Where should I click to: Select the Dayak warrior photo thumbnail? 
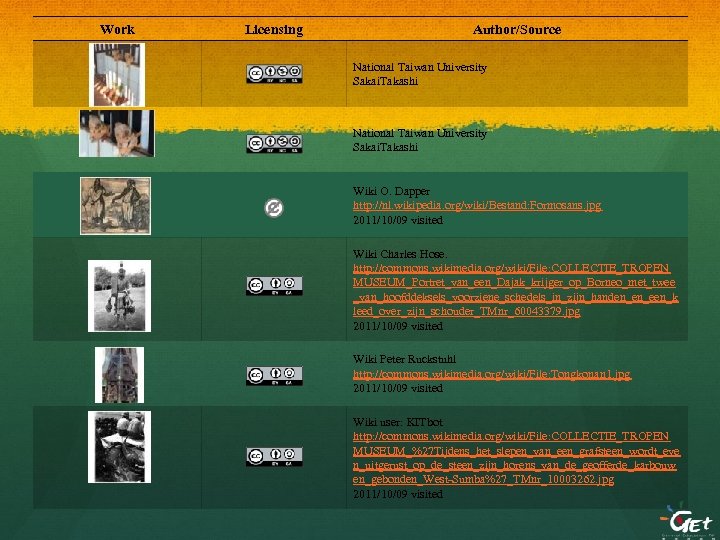pyautogui.click(x=119, y=296)
